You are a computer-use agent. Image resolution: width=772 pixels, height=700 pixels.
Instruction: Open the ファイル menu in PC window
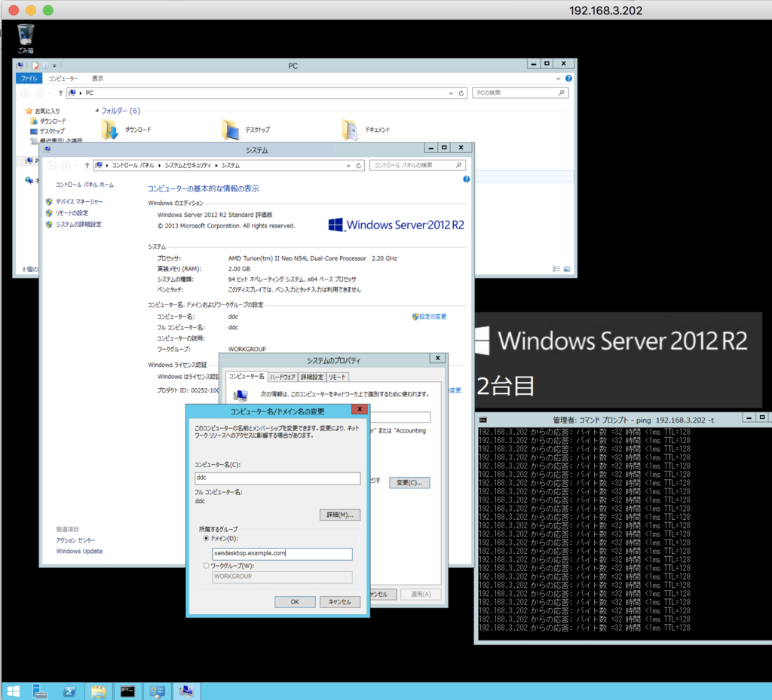pyautogui.click(x=29, y=78)
